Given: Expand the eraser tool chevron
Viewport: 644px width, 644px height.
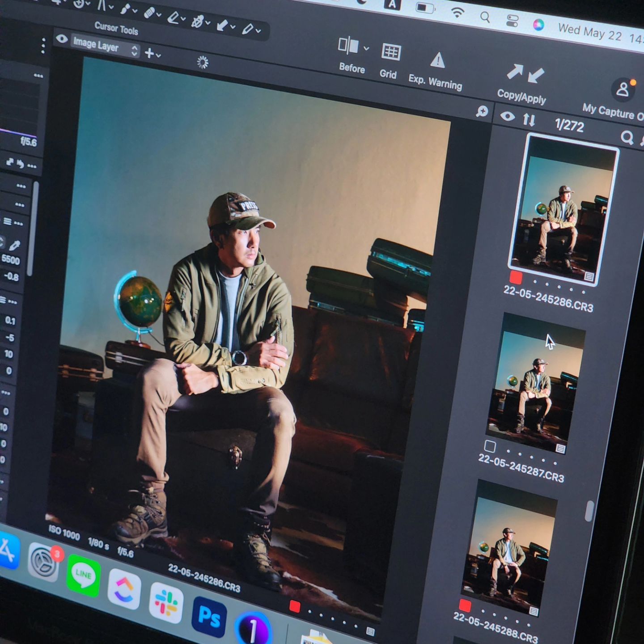Looking at the screenshot, I should (x=183, y=18).
